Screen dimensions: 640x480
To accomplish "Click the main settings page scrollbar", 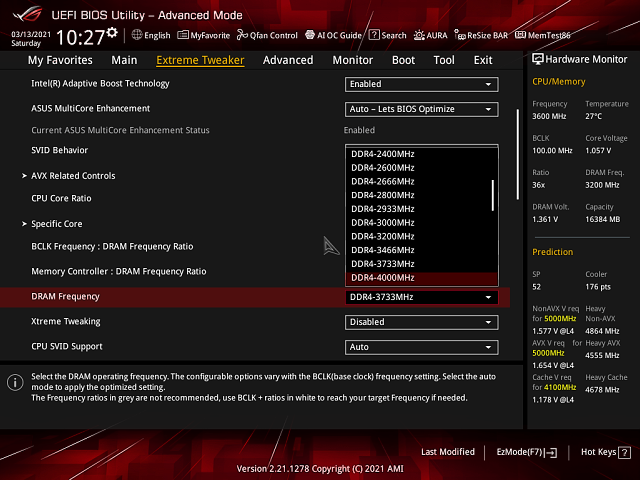I will 518,154.
